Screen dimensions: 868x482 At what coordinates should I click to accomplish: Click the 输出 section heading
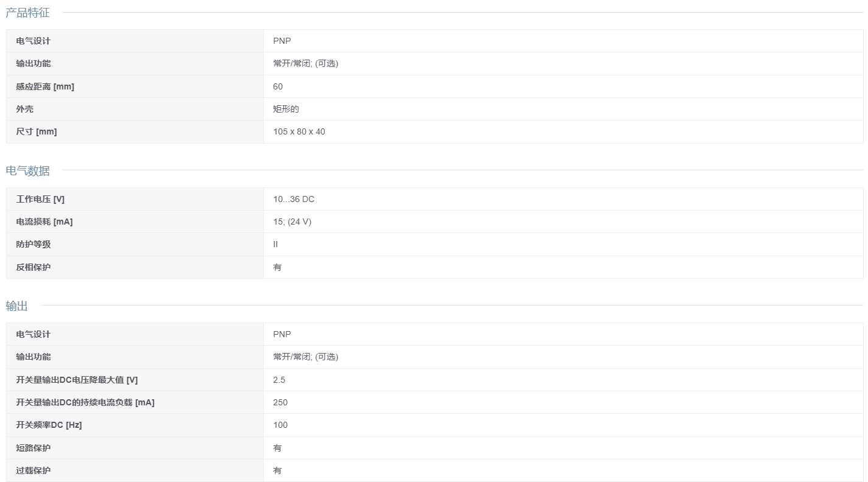(17, 306)
